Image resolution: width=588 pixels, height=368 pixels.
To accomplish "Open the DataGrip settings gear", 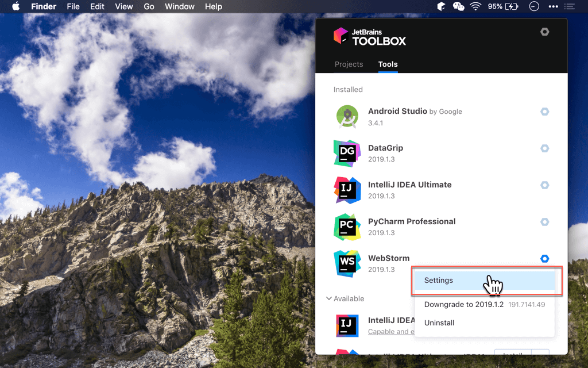I will (x=544, y=148).
